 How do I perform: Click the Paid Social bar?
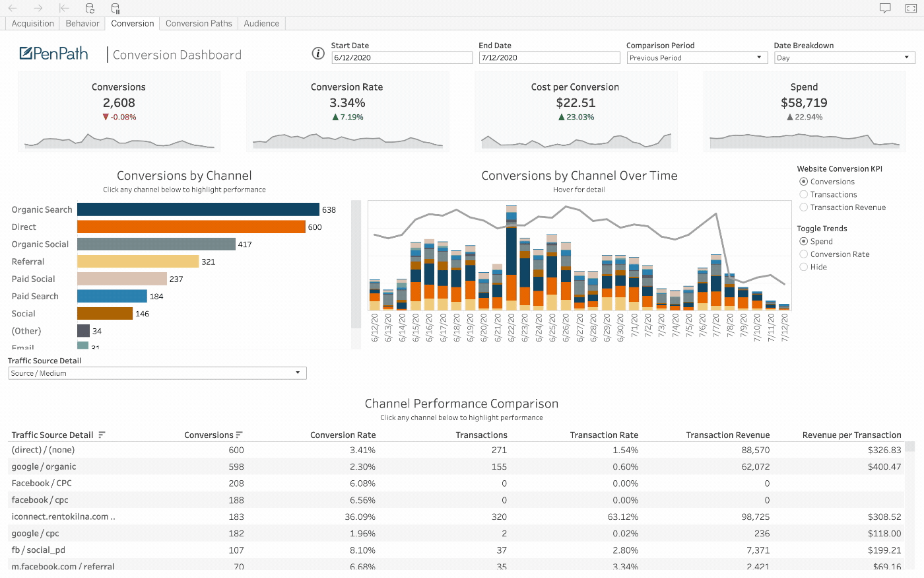(122, 279)
